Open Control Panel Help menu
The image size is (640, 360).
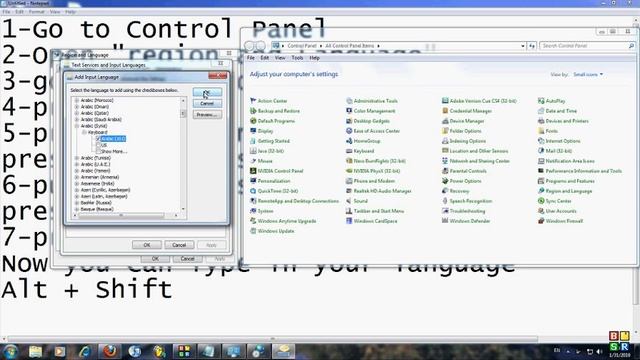click(x=314, y=58)
